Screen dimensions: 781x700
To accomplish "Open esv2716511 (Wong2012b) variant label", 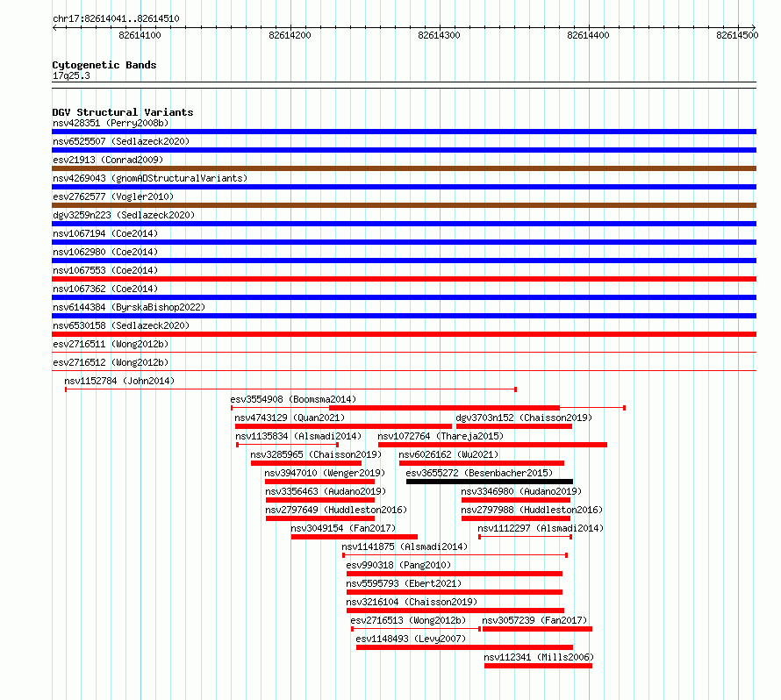I will [111, 344].
